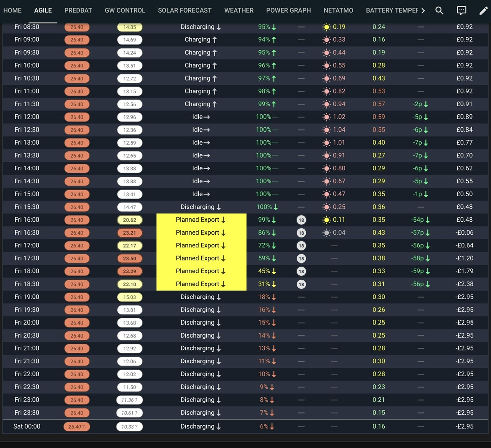Click the 23.21 export rate pill
491x448 pixels.
tap(130, 233)
